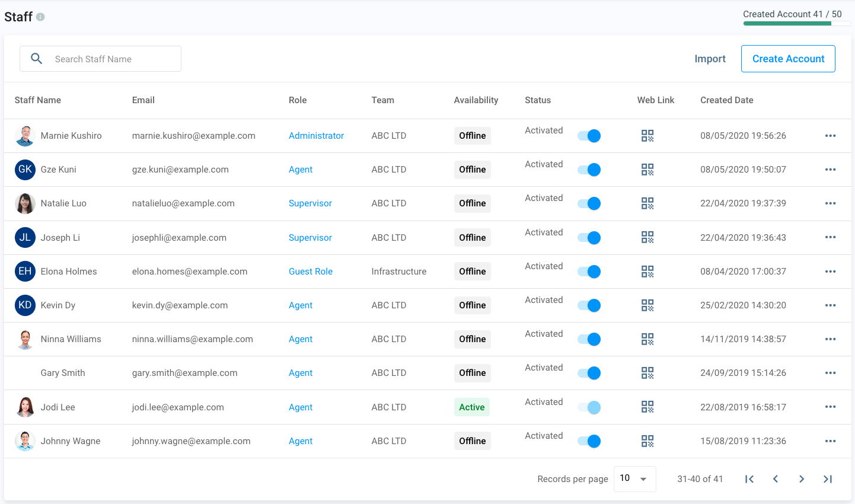Toggle activation status for Natalie Luo
This screenshot has height=504, width=855.
click(x=589, y=203)
